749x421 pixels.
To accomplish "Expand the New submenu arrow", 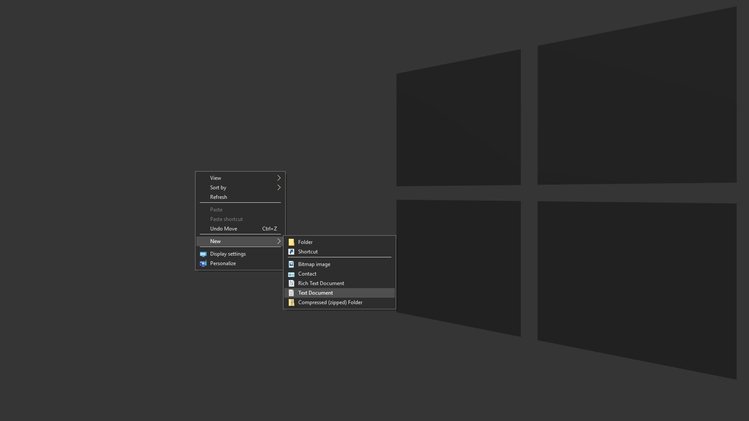I will (279, 241).
